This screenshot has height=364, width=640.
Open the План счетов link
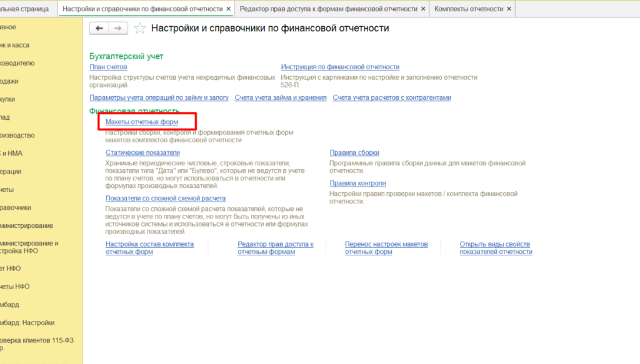coord(108,67)
